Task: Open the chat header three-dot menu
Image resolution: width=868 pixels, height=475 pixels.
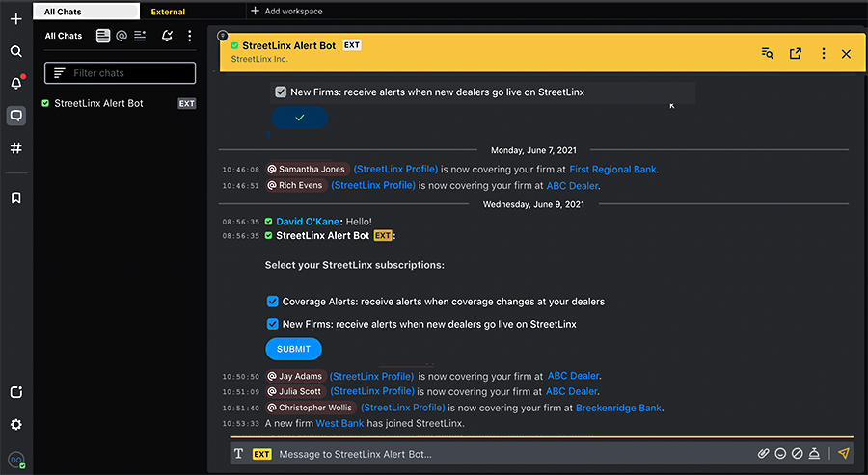Action: (823, 54)
